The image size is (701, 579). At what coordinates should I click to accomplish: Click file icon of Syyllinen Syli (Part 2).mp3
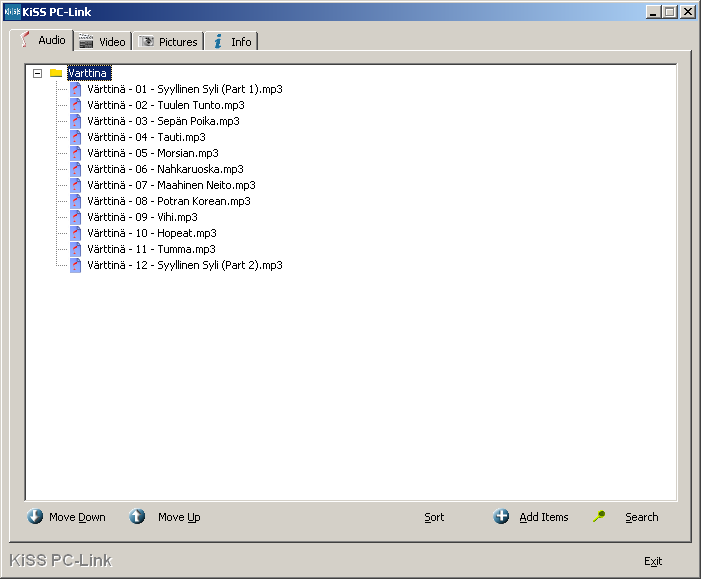click(x=76, y=266)
